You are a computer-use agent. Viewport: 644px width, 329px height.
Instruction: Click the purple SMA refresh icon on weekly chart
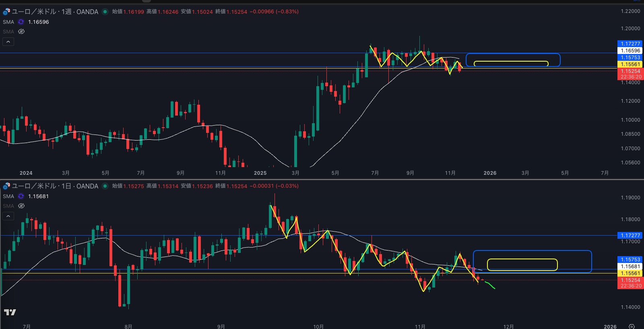click(x=21, y=22)
